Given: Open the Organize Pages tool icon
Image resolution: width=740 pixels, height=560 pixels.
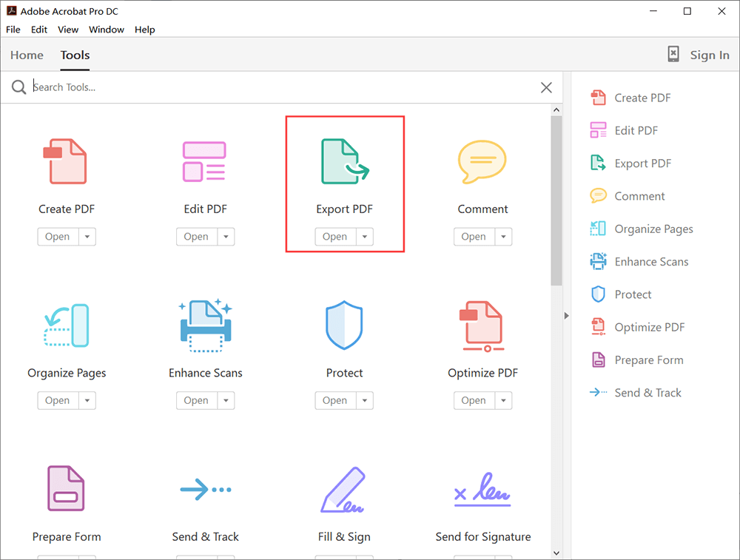Looking at the screenshot, I should click(x=66, y=325).
